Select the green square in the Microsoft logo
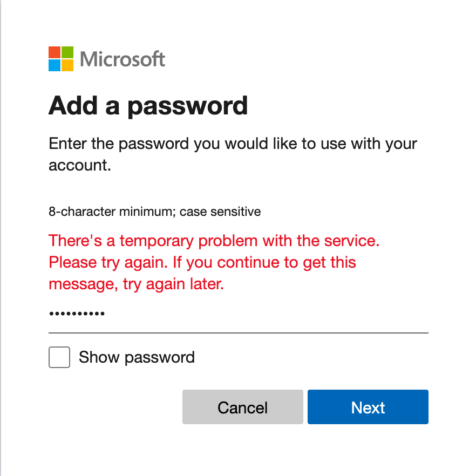Viewport: 476px width, 476px height. click(x=66, y=53)
